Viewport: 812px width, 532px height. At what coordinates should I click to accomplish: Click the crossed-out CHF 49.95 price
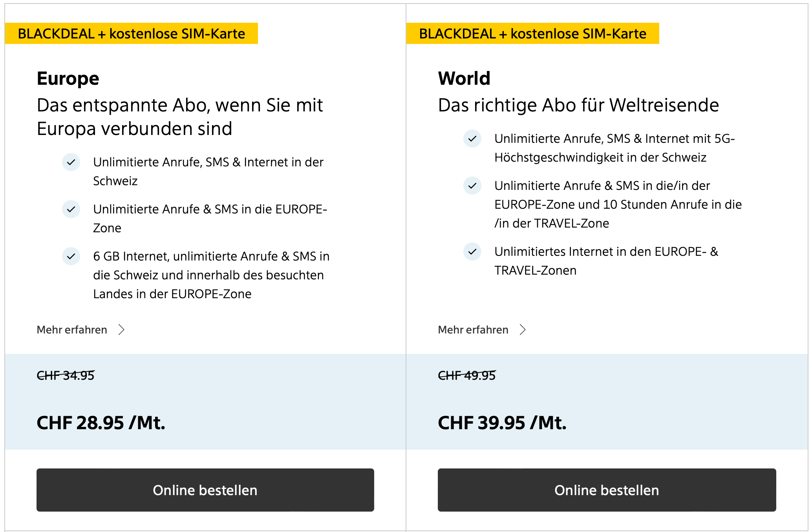[x=467, y=375]
